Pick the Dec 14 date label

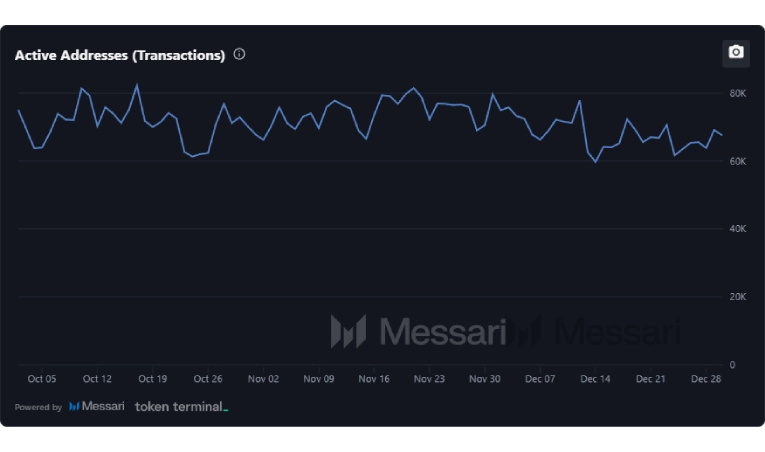pyautogui.click(x=596, y=379)
